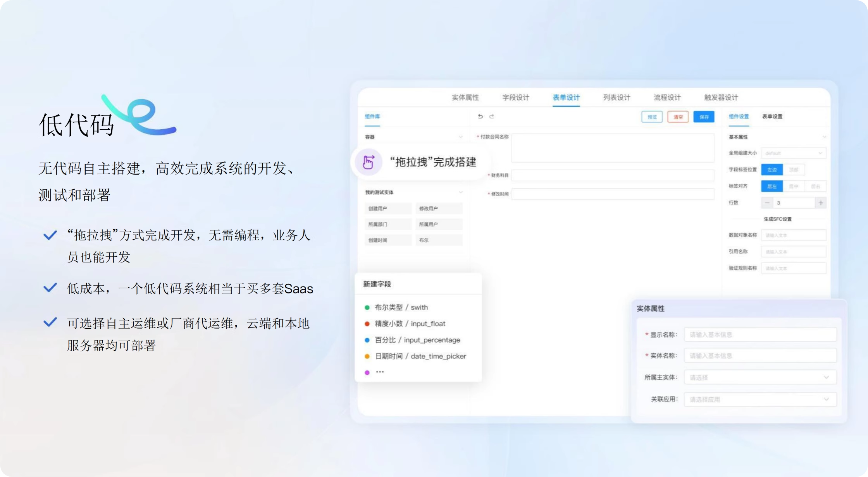Click the 显示名称 input field
This screenshot has width=868, height=477.
click(x=759, y=335)
